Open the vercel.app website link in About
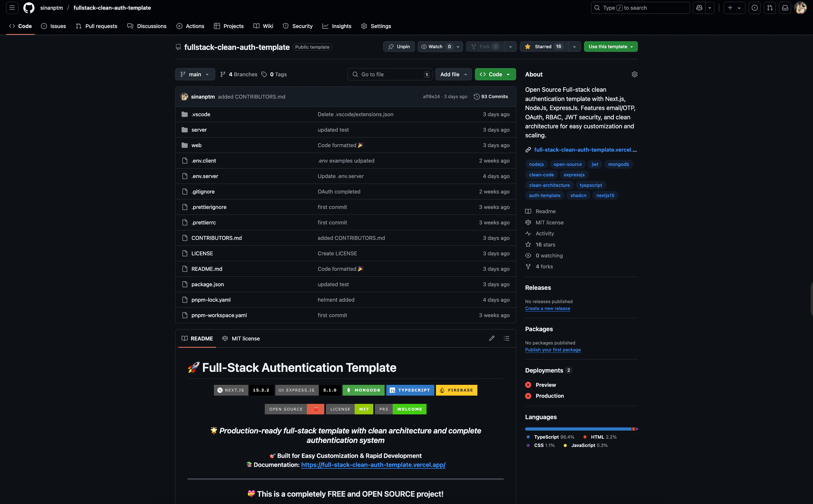This screenshot has width=813, height=504. [x=585, y=150]
